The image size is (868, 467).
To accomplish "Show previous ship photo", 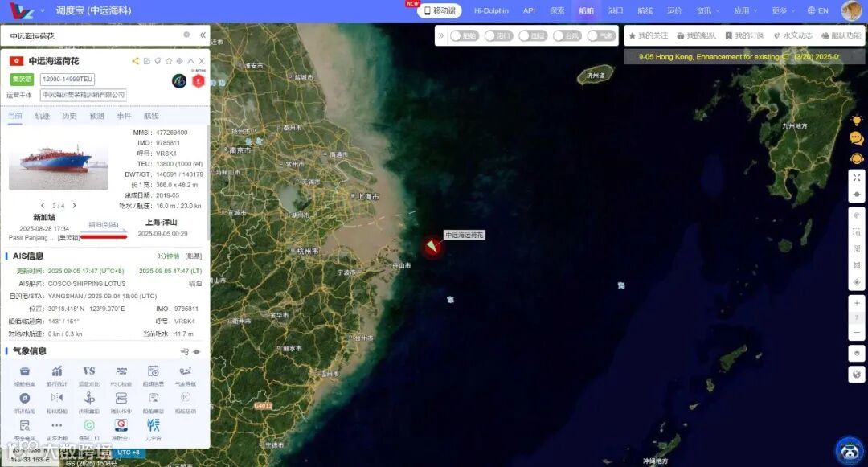I will tap(43, 205).
